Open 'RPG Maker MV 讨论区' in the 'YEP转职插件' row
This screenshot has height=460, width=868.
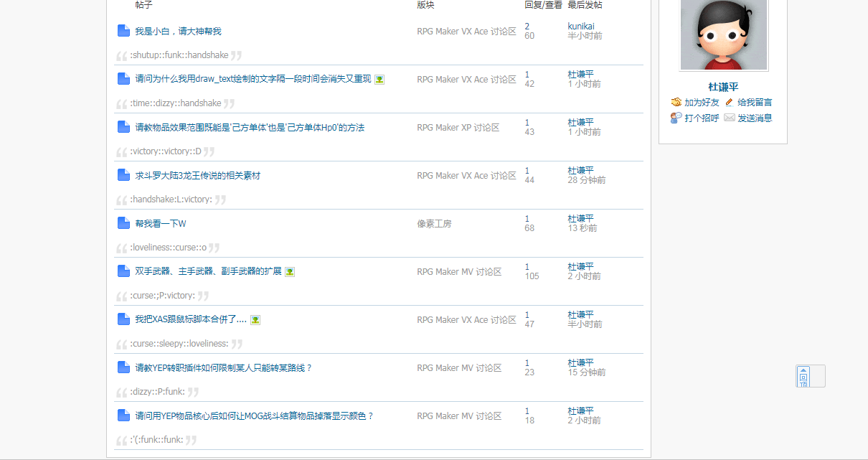[459, 368]
